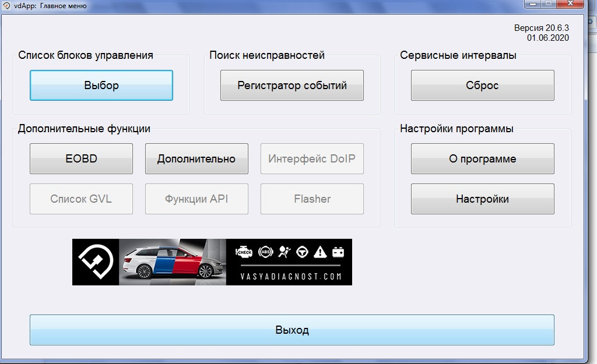Open Регистратор событий
Screen dimensions: 597x364
292,85
